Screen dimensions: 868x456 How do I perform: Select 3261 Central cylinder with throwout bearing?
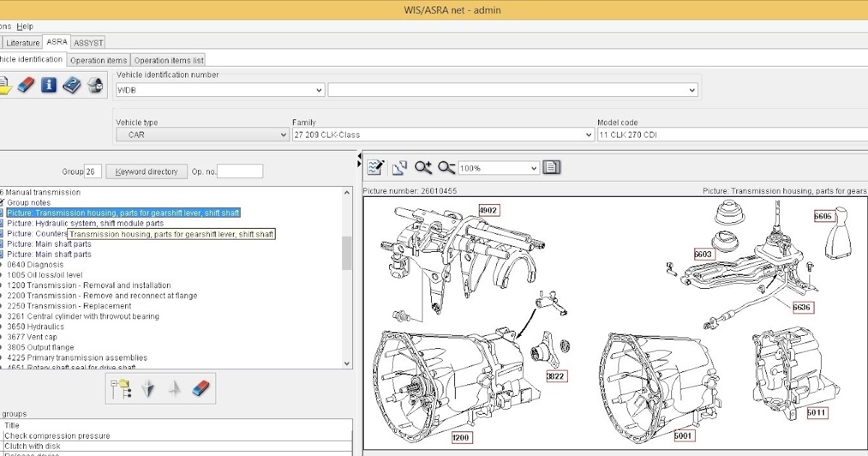point(83,316)
